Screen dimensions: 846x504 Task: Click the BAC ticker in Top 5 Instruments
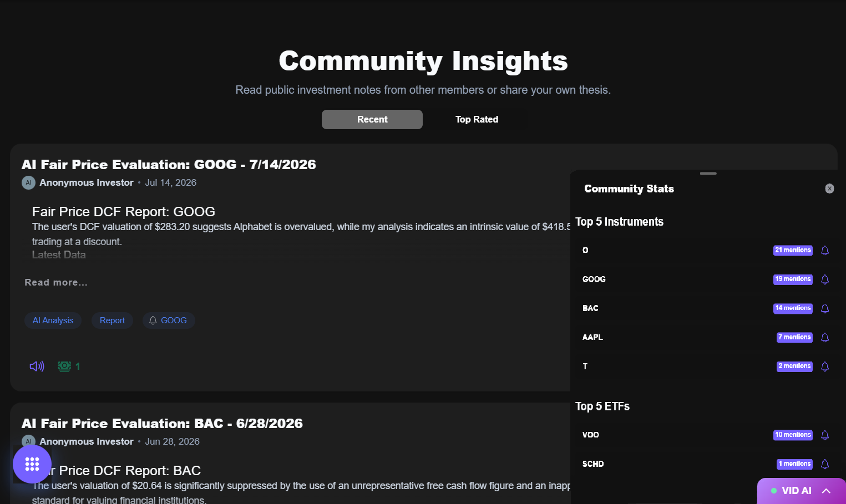[590, 308]
